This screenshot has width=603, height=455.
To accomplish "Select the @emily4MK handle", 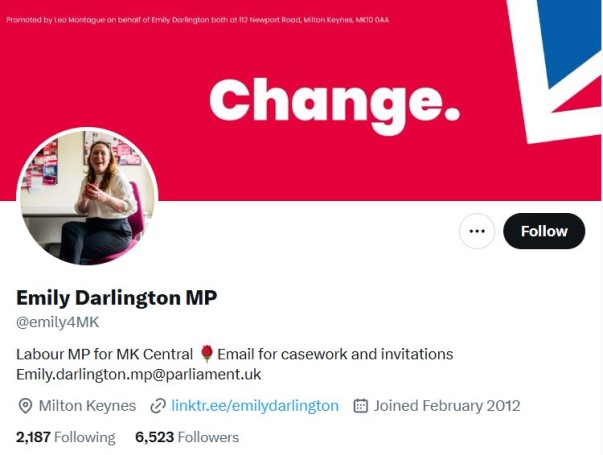I will (x=57, y=322).
